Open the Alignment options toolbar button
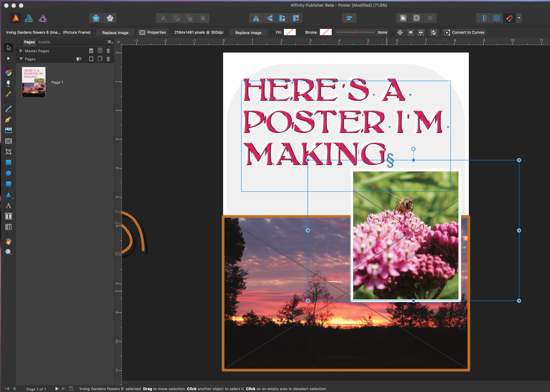This screenshot has width=550, height=392. [349, 18]
